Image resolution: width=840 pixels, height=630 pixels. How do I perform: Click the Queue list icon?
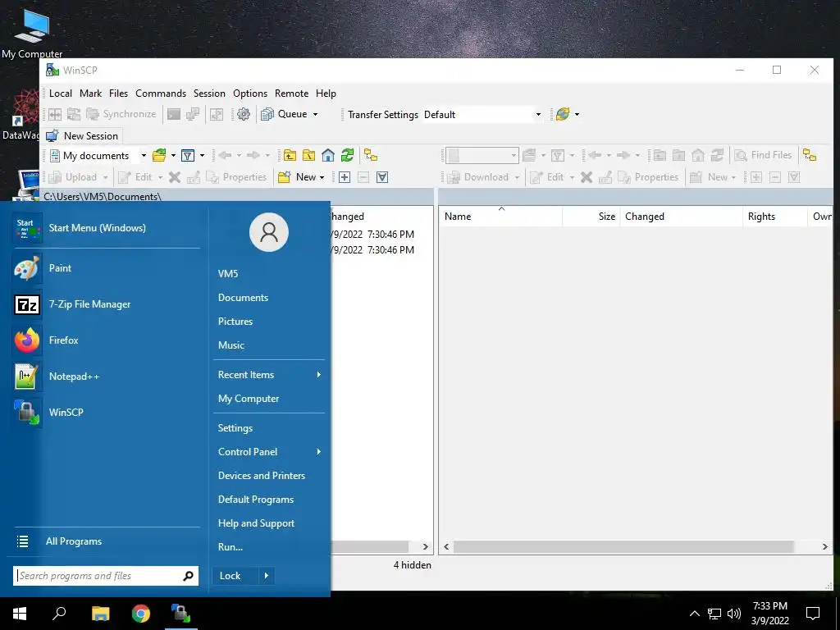click(267, 114)
